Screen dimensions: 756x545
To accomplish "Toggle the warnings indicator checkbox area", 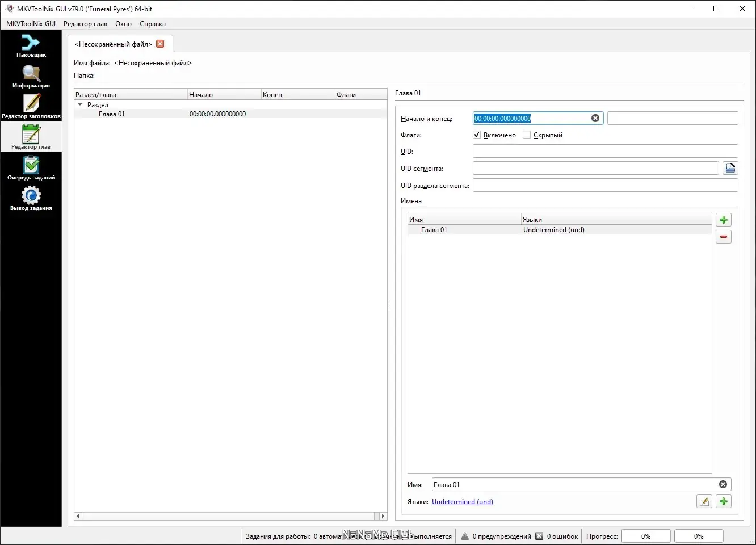I will pos(465,536).
